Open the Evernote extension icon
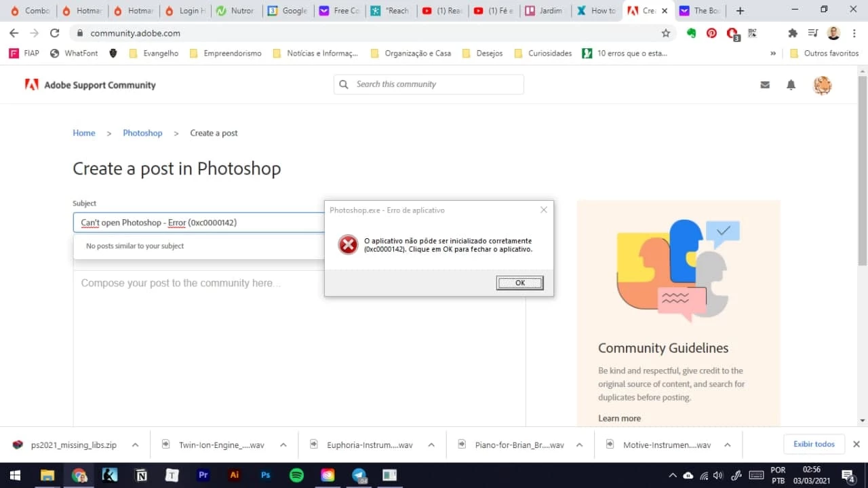Screen dimensions: 868x488 [691, 33]
